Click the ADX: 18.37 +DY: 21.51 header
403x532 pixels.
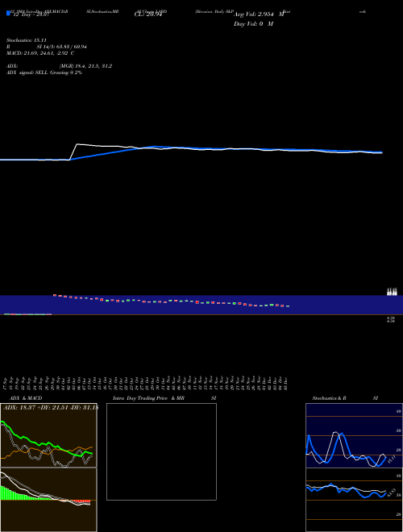[x=50, y=408]
